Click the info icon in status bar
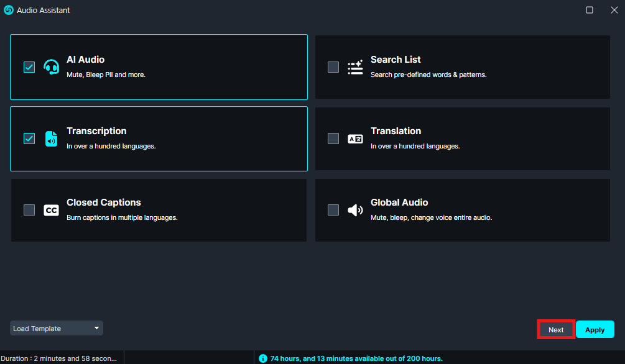 (262, 358)
